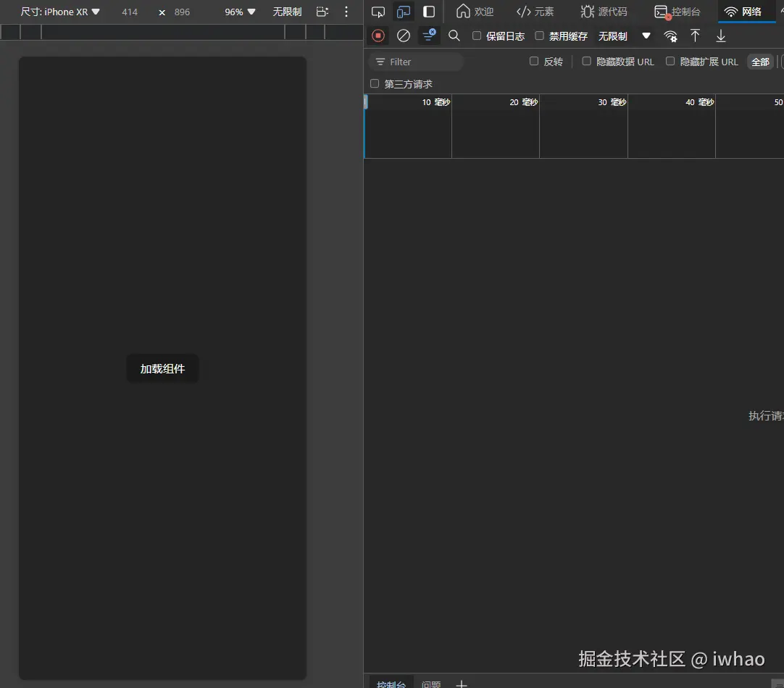Clear the network log
The image size is (784, 688).
point(404,36)
